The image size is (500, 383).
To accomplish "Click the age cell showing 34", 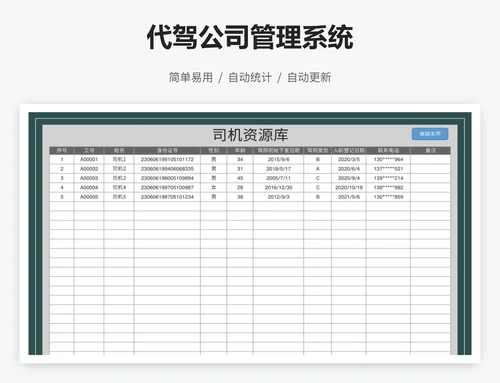I will click(240, 160).
